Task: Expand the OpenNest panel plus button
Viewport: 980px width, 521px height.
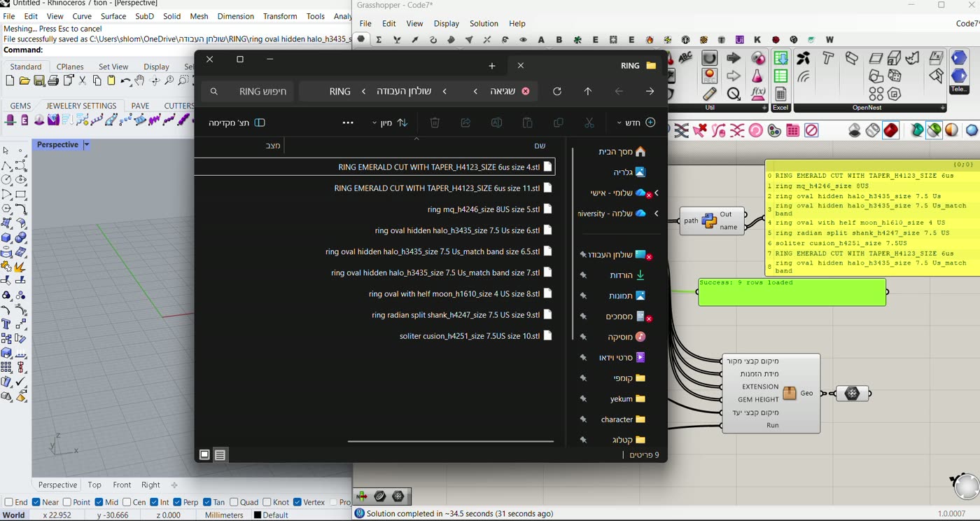Action: click(943, 108)
